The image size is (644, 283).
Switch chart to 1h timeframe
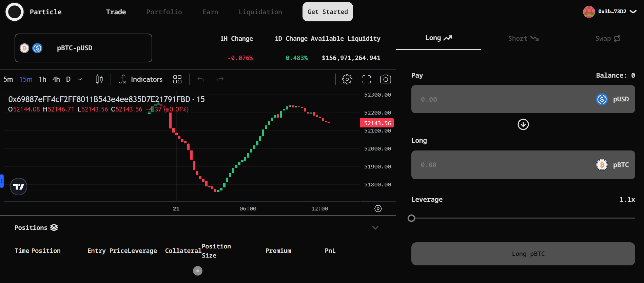[42, 79]
